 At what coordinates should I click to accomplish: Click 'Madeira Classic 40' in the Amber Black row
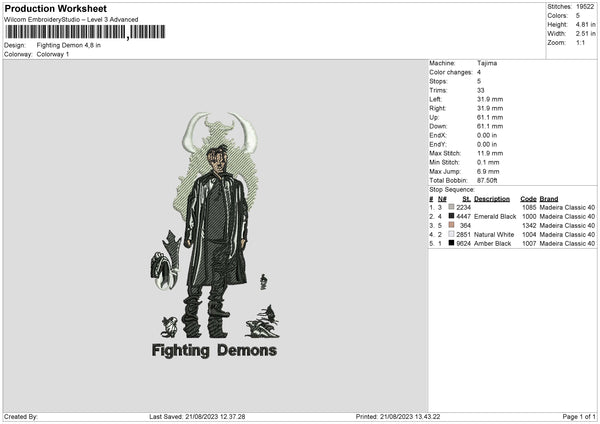(567, 244)
